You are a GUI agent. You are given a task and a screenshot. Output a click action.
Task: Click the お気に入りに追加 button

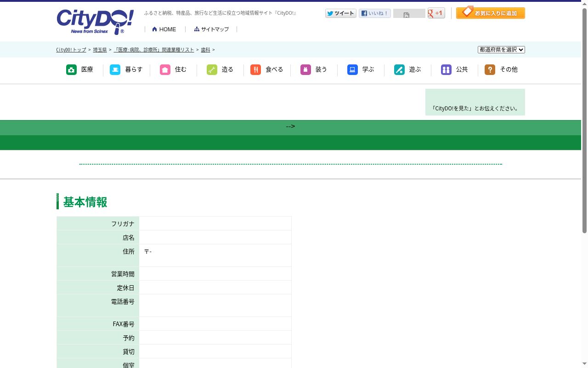pyautogui.click(x=491, y=13)
